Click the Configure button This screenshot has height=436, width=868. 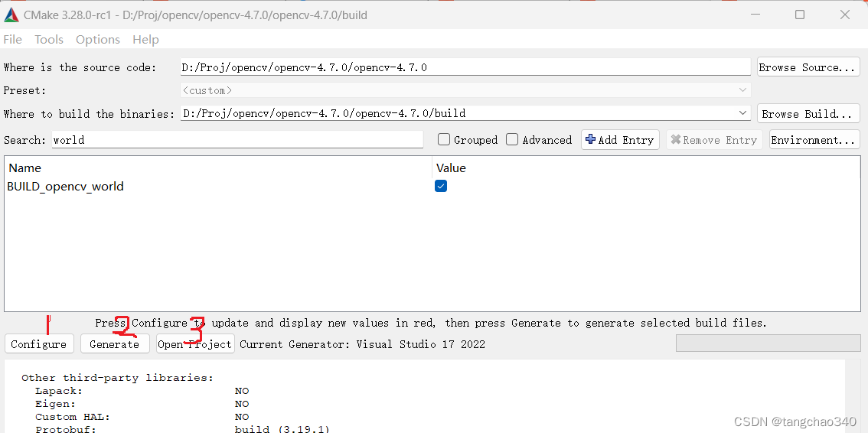[x=39, y=343]
